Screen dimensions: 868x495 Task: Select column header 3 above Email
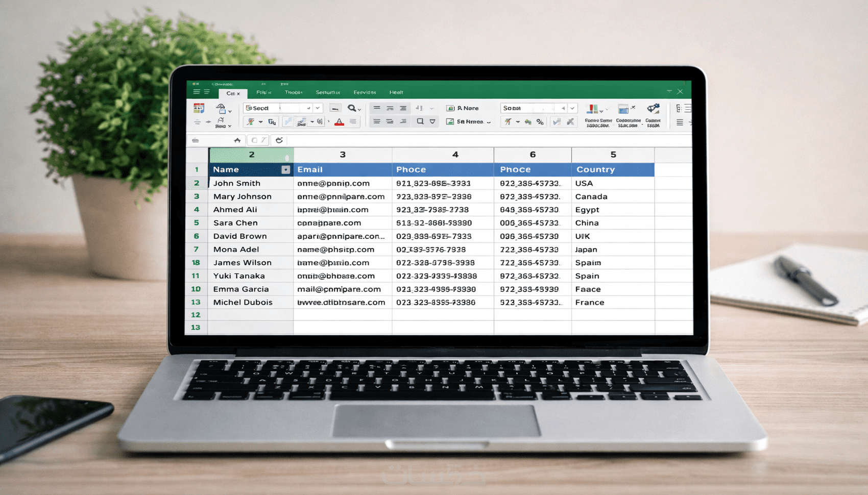343,155
